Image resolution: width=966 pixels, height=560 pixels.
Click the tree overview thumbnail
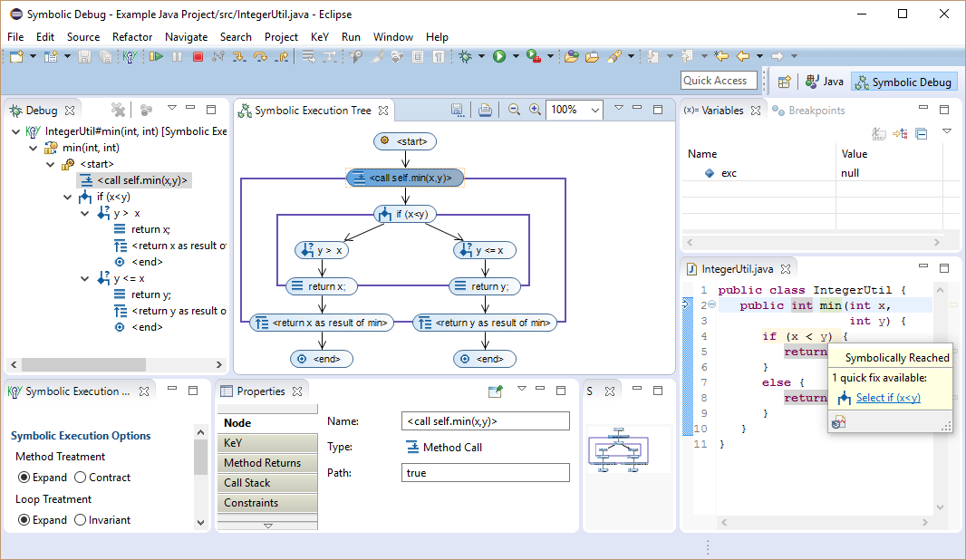click(x=619, y=449)
